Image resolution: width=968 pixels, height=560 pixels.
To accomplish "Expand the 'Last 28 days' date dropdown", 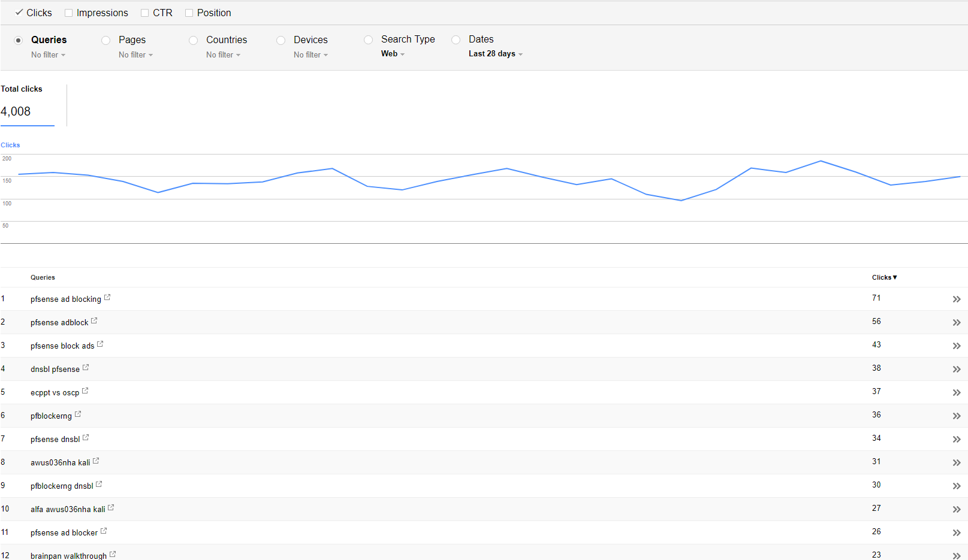I will coord(495,54).
